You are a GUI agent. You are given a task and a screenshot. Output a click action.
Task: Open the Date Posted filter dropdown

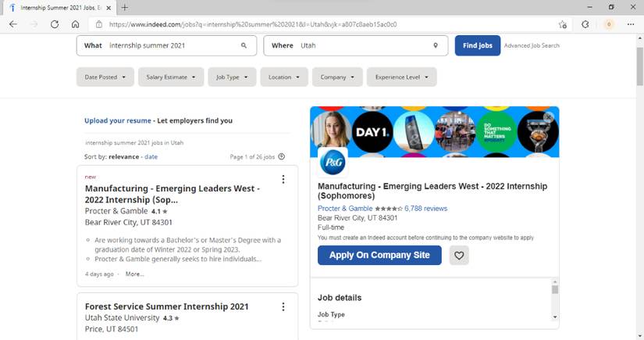click(105, 77)
